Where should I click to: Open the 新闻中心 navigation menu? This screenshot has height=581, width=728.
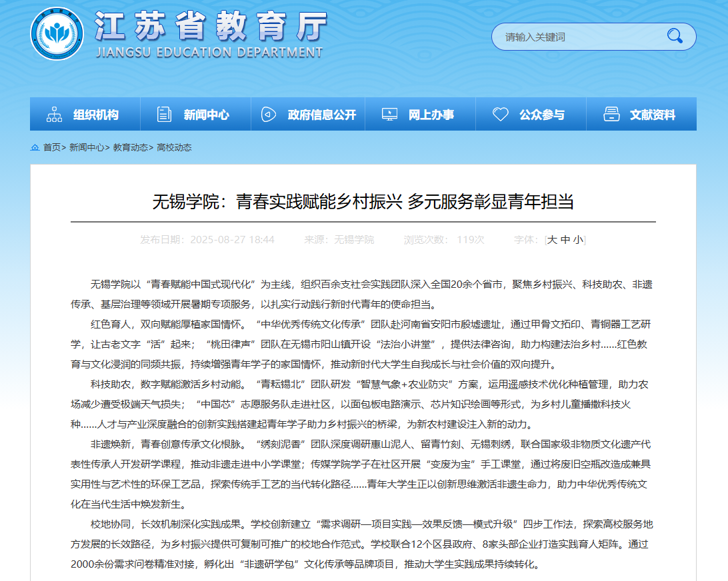[x=207, y=115]
